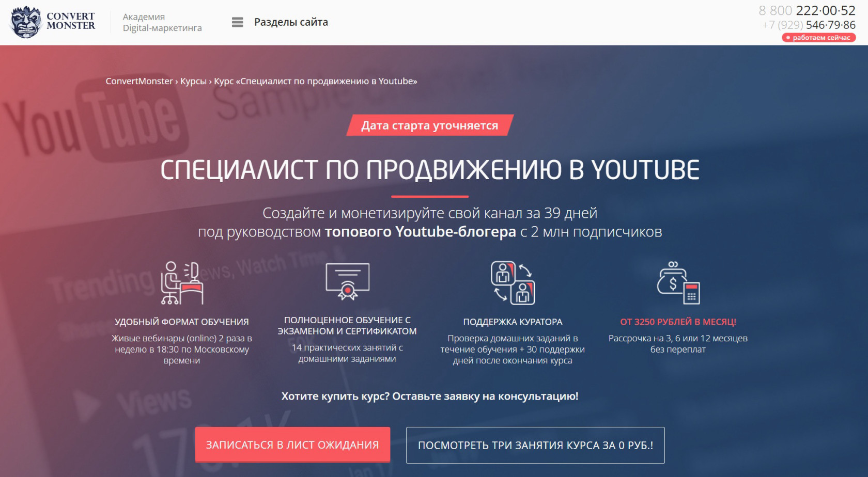This screenshot has height=477, width=868.
Task: Click the Проверка домашних заданий description
Action: click(513, 349)
